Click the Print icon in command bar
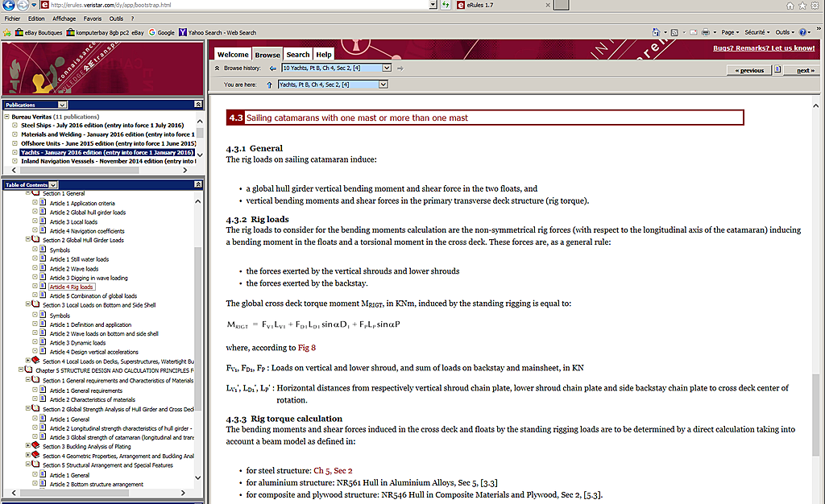This screenshot has width=825, height=504. (x=706, y=32)
